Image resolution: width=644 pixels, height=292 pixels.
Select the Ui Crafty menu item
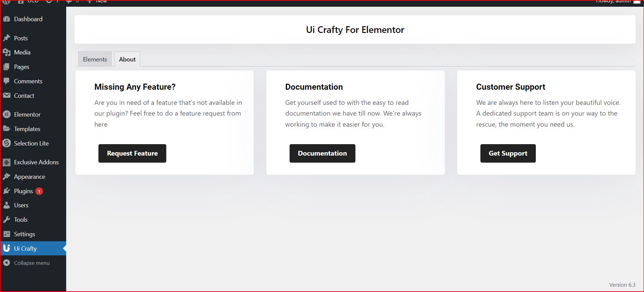pos(33,248)
